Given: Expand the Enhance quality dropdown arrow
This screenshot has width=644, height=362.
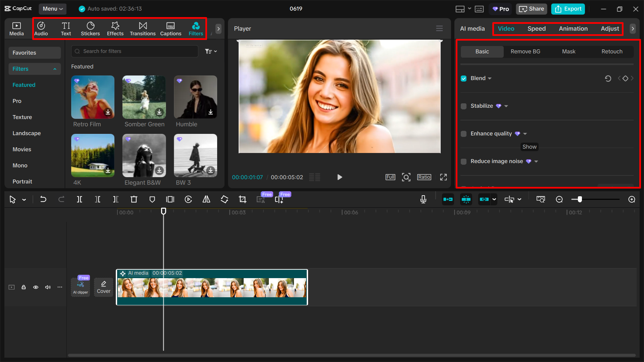Looking at the screenshot, I should point(525,134).
